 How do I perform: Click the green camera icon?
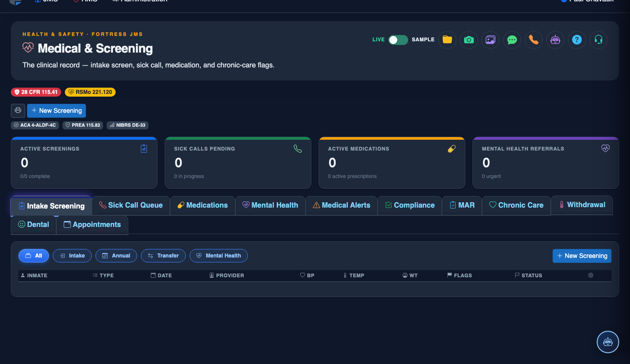pos(469,40)
